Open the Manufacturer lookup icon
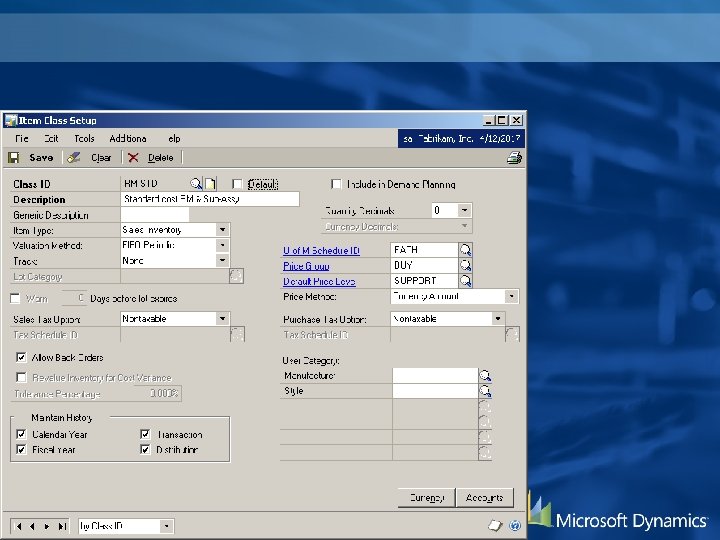This screenshot has width=720, height=540. click(485, 376)
